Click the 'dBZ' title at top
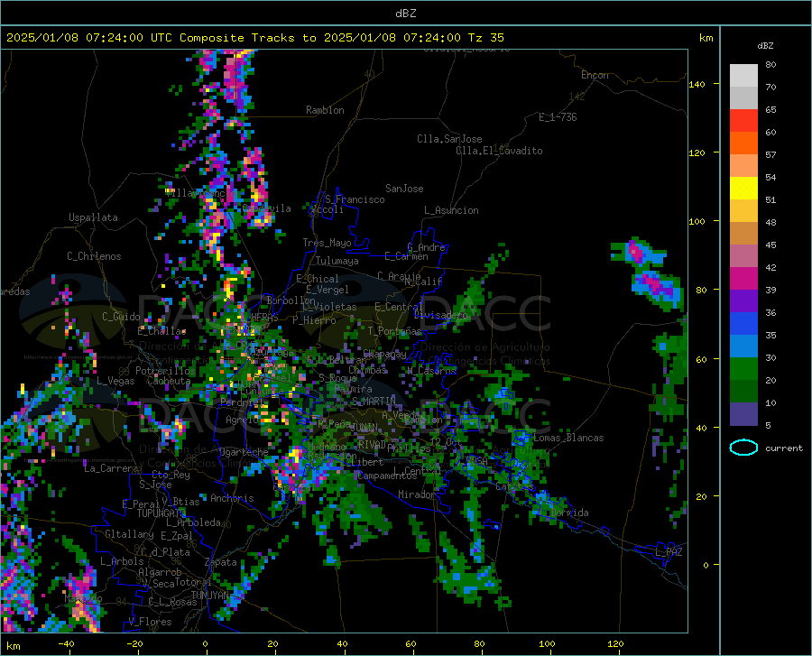The image size is (812, 656). coord(405,14)
